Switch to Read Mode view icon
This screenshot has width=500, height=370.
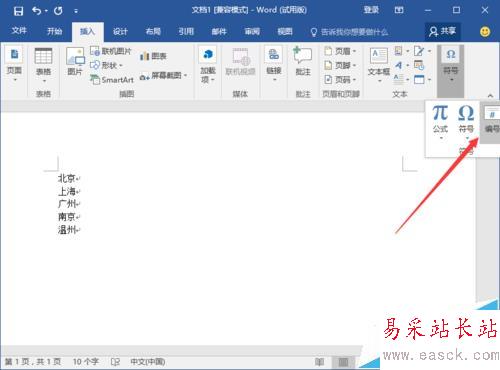coord(319,362)
